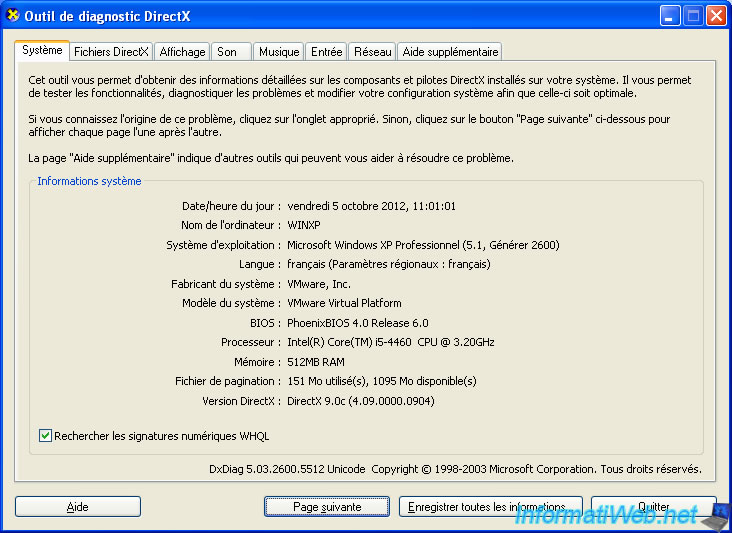Click the Intel(R) Core(TM) i5-4460 processor value
Screen dimensions: 732x533
click(x=391, y=342)
